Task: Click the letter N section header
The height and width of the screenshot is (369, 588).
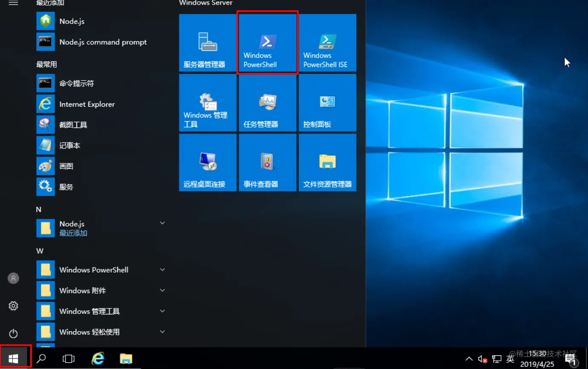Action: [39, 209]
